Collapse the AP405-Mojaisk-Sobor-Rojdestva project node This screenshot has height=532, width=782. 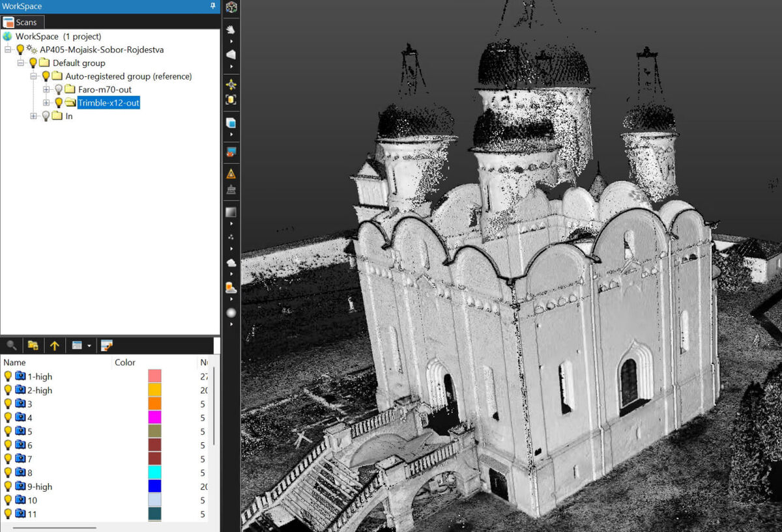(8, 49)
